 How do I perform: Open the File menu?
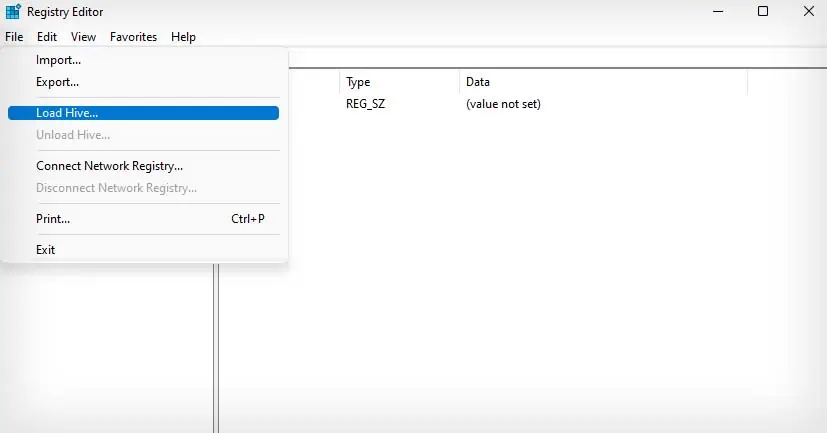point(14,37)
